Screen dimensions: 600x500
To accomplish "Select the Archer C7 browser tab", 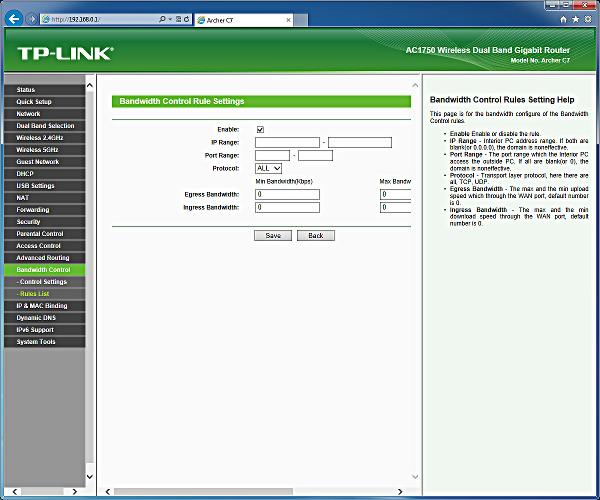I will tap(244, 20).
